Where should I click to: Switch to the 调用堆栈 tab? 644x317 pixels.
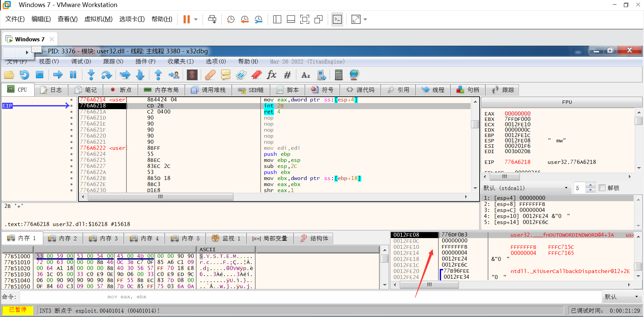coord(209,90)
